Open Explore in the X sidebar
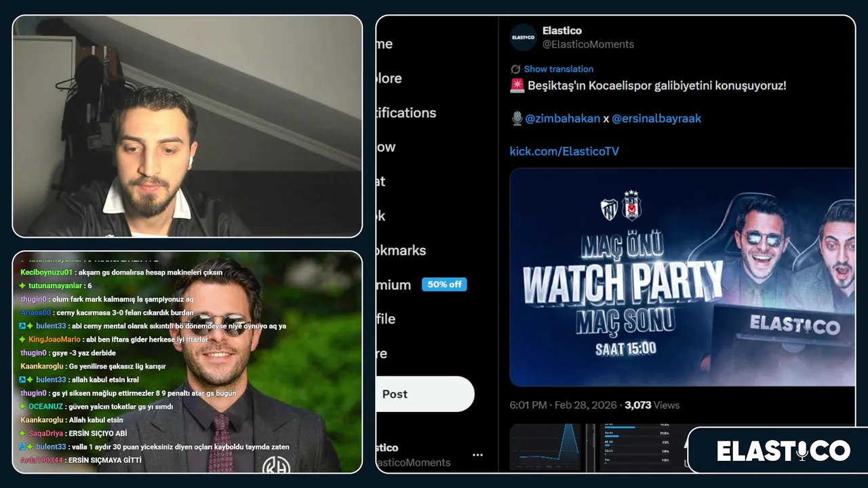 389,79
